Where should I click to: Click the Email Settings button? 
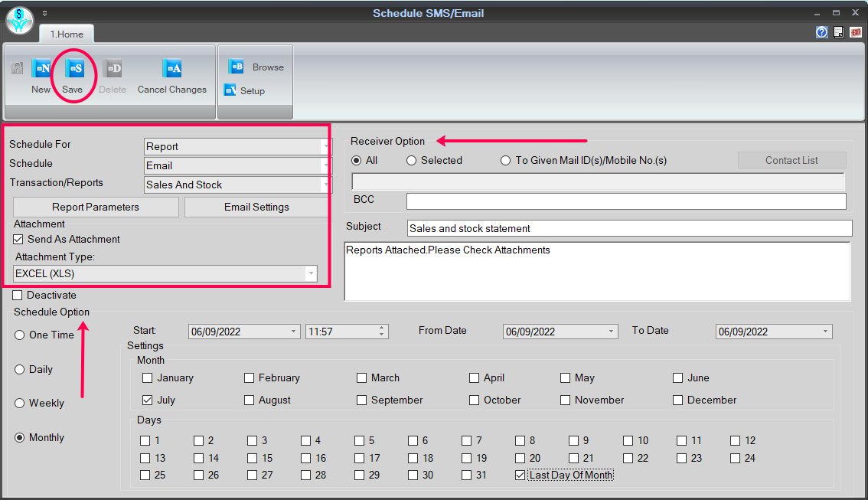coord(256,208)
